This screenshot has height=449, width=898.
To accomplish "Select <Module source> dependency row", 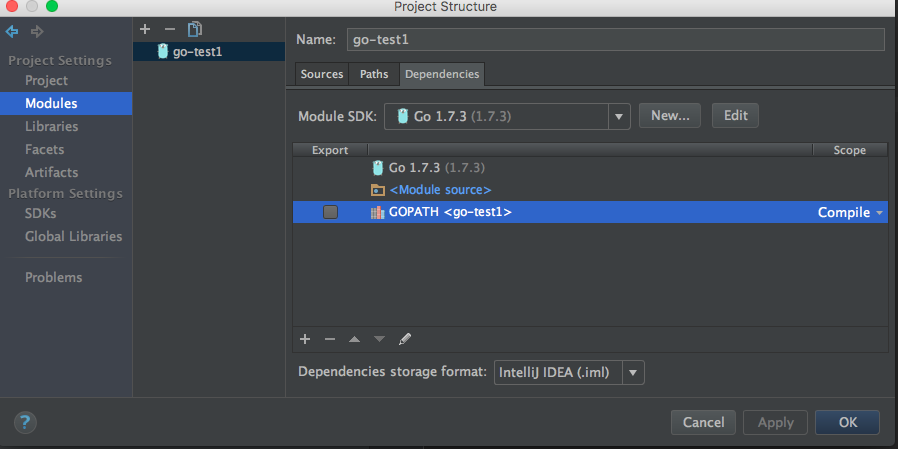I will click(590, 190).
